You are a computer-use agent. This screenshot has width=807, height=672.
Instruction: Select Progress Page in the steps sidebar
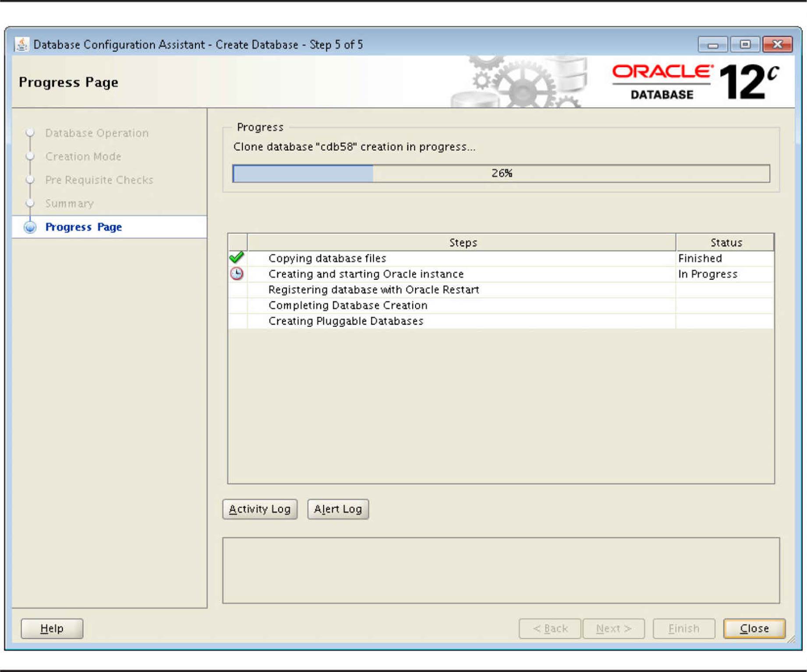coord(84,227)
